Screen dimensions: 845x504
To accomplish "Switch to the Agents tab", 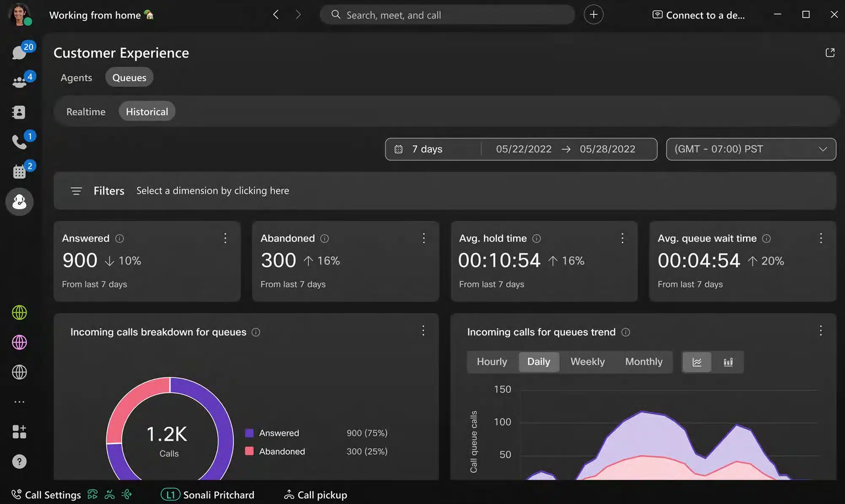I will point(76,77).
